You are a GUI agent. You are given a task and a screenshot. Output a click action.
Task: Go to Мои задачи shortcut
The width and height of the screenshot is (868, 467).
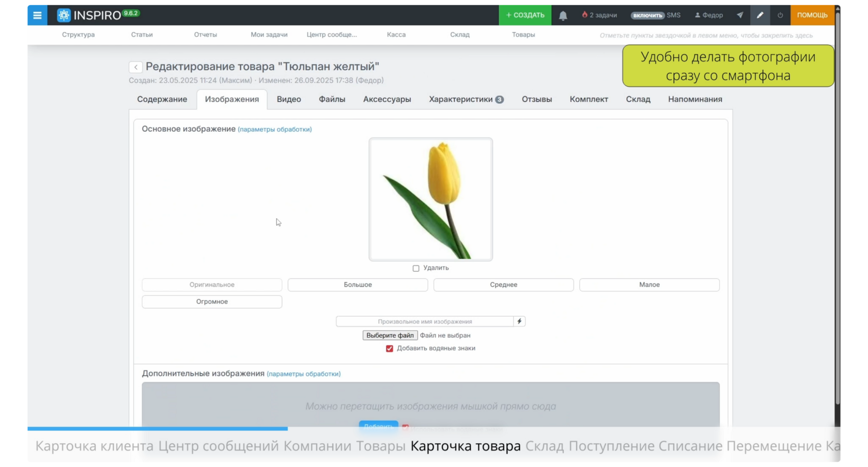click(269, 35)
